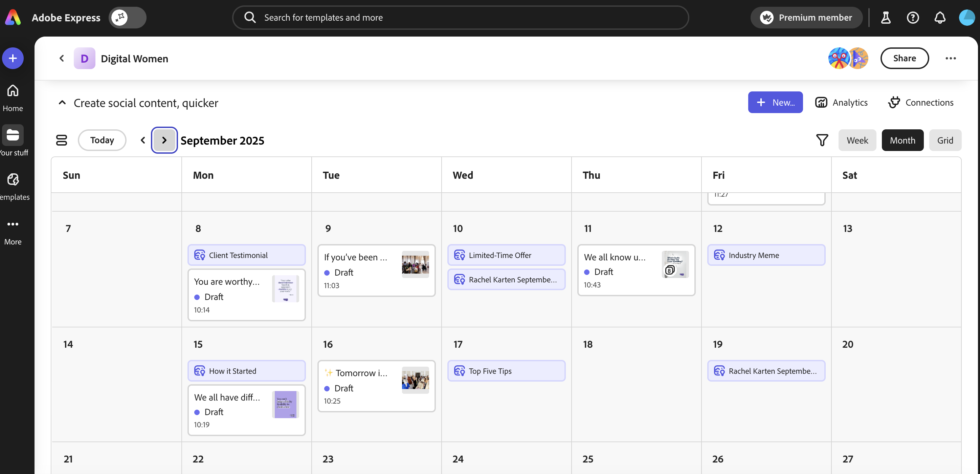Screen dimensions: 980x474
Task: Open the Tomorrow draft post thumbnail
Action: pos(415,380)
